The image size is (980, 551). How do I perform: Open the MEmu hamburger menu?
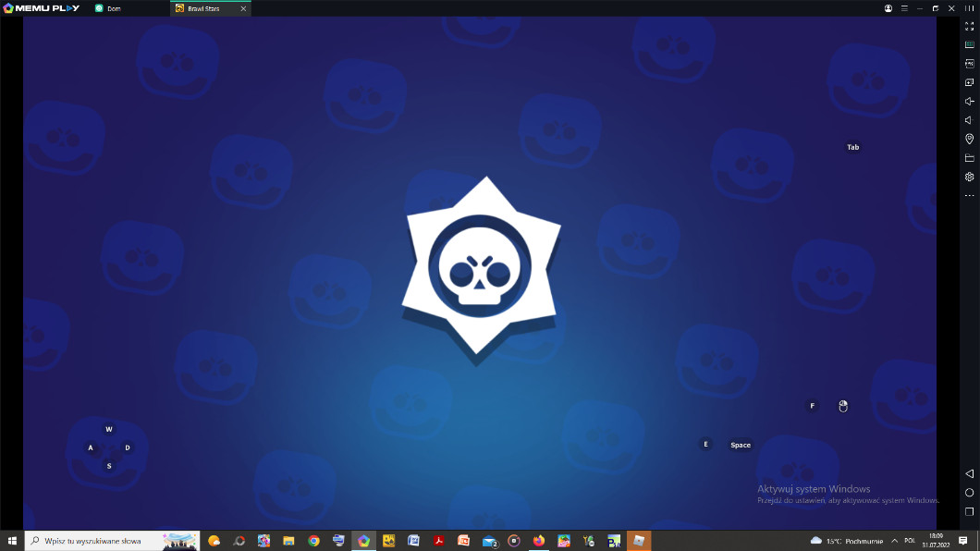pos(903,8)
